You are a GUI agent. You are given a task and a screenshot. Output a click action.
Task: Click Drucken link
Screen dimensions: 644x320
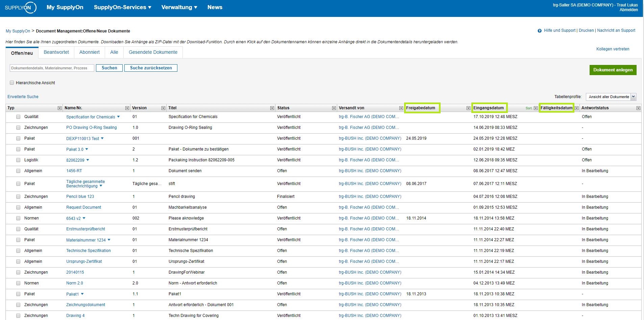586,30
